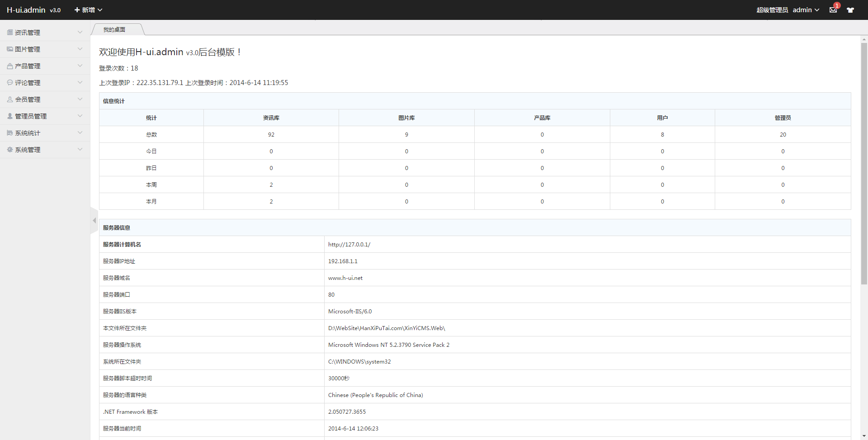Image resolution: width=868 pixels, height=440 pixels.
Task: Open the 会员管理 menu item
Action: click(x=45, y=99)
